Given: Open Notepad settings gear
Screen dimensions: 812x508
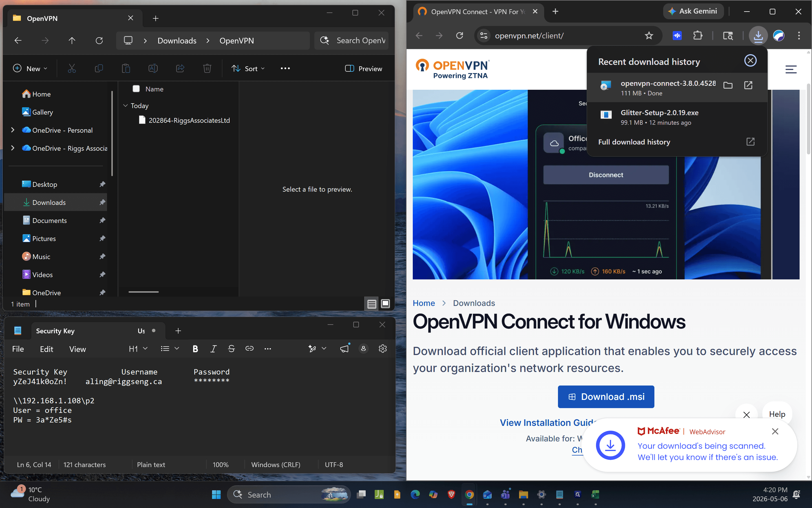Looking at the screenshot, I should coord(383,349).
